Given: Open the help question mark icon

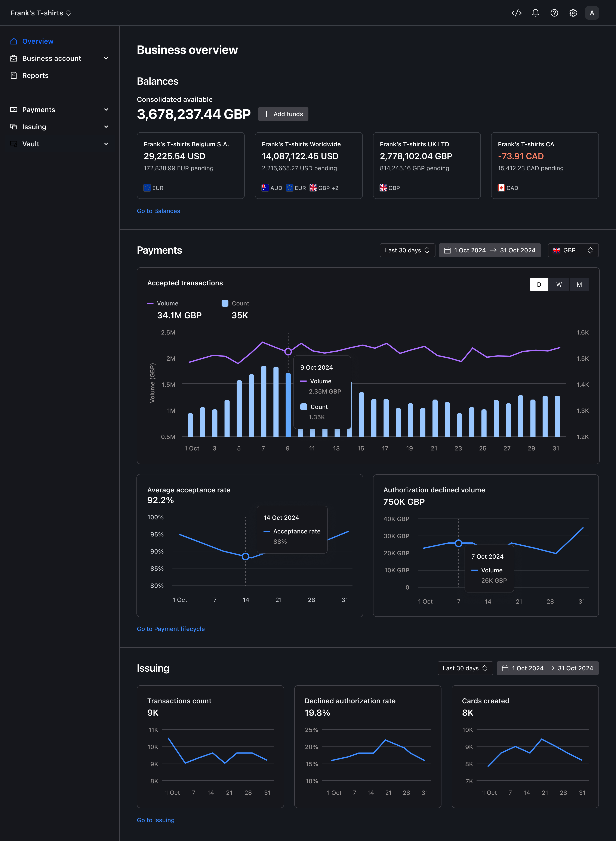Looking at the screenshot, I should 554,13.
